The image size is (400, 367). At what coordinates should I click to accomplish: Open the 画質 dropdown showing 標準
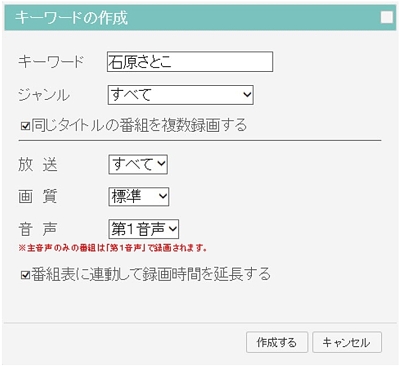click(139, 196)
